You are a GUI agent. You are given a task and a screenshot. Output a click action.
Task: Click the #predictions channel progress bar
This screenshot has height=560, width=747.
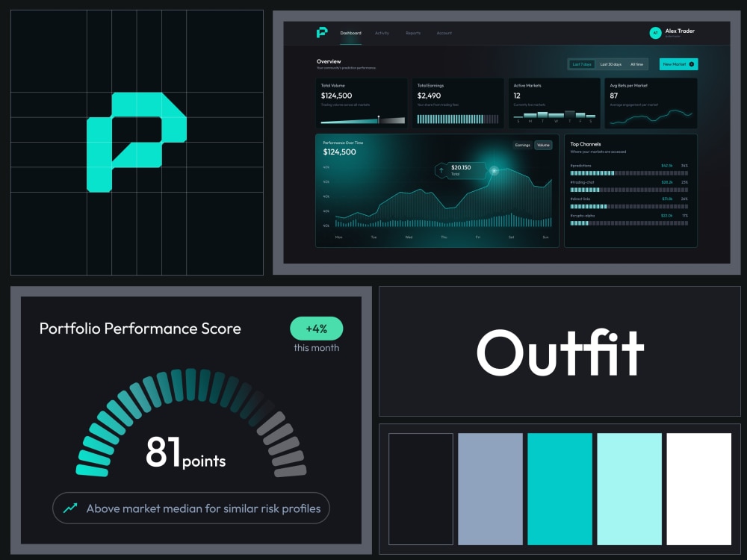click(x=629, y=173)
